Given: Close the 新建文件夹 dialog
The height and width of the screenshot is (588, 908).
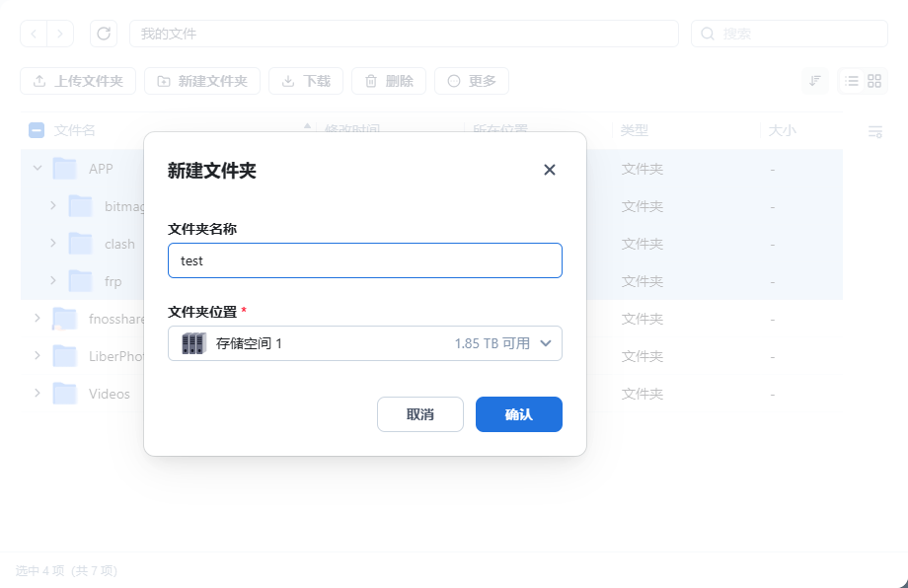Looking at the screenshot, I should coord(550,170).
